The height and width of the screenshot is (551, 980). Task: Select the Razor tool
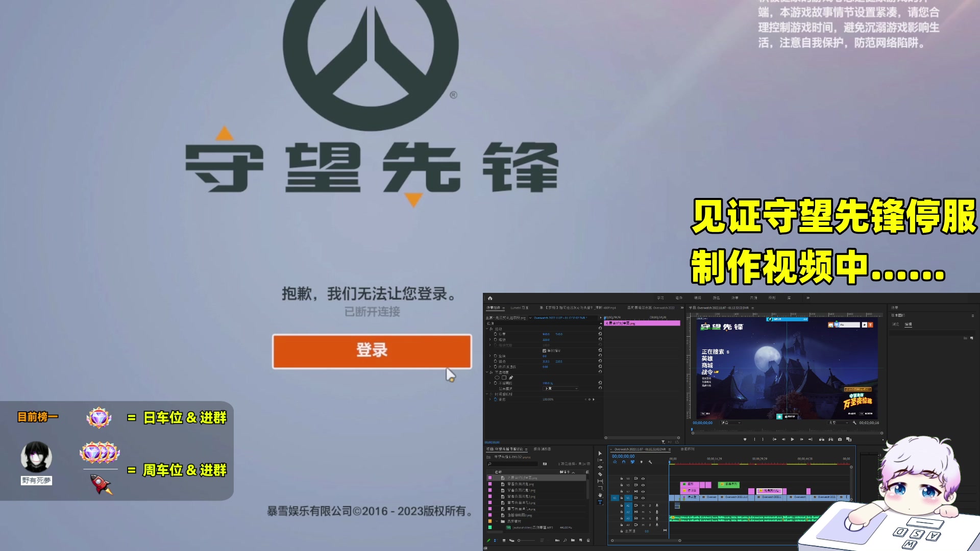[x=600, y=474]
